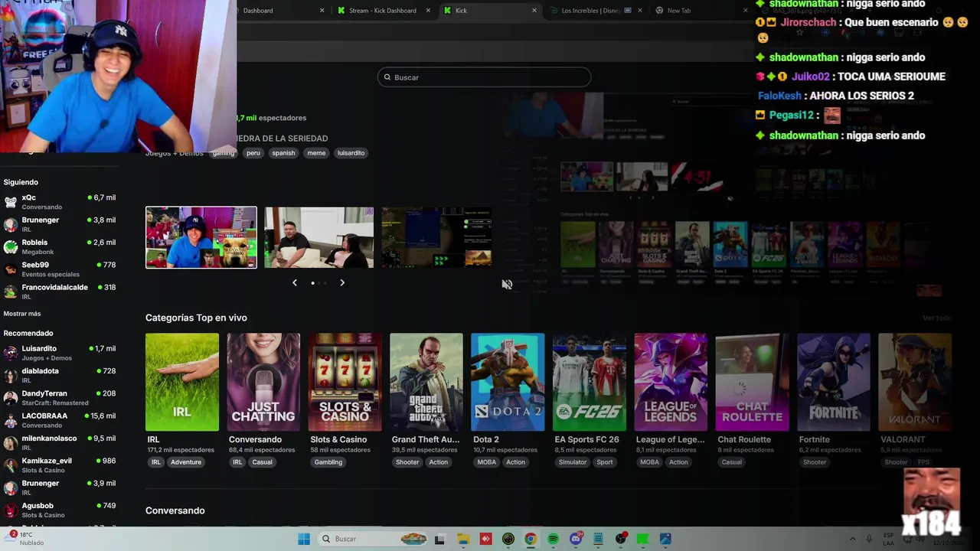
Task: Open Spotify from the taskbar
Action: point(553,539)
